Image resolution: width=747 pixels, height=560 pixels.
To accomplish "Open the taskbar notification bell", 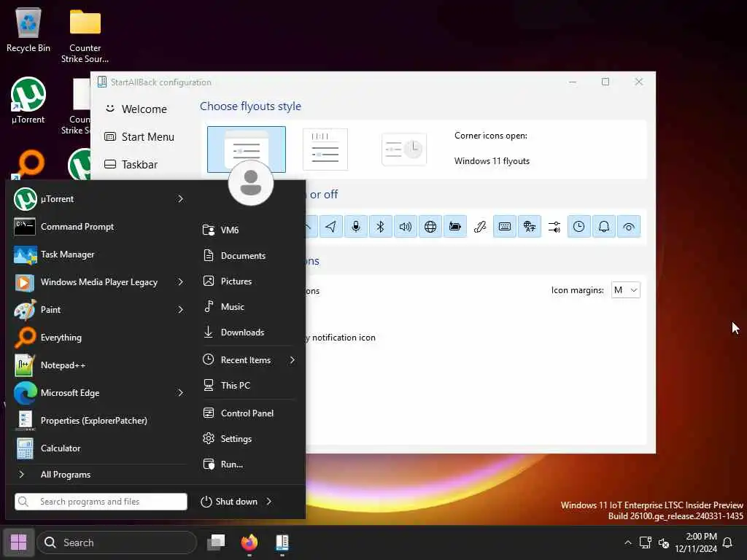I will [727, 542].
